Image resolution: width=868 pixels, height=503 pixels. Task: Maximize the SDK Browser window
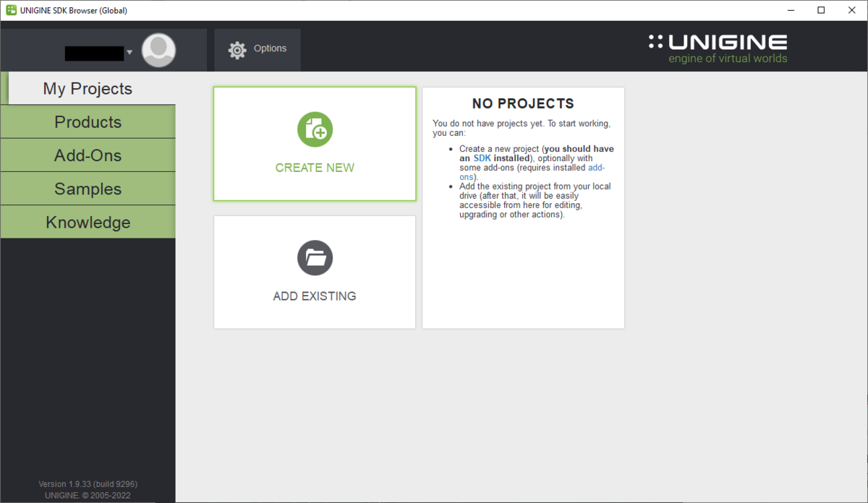[821, 10]
